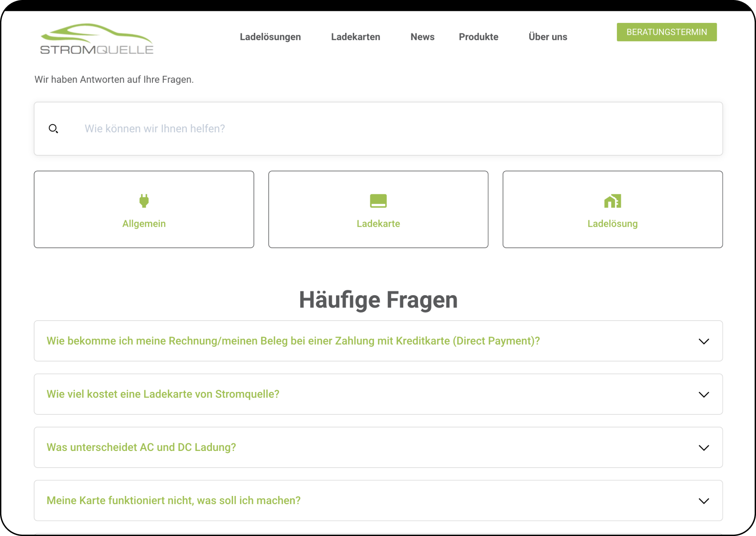Click the green house icon for Ladelösung
Image resolution: width=756 pixels, height=536 pixels.
pos(612,201)
